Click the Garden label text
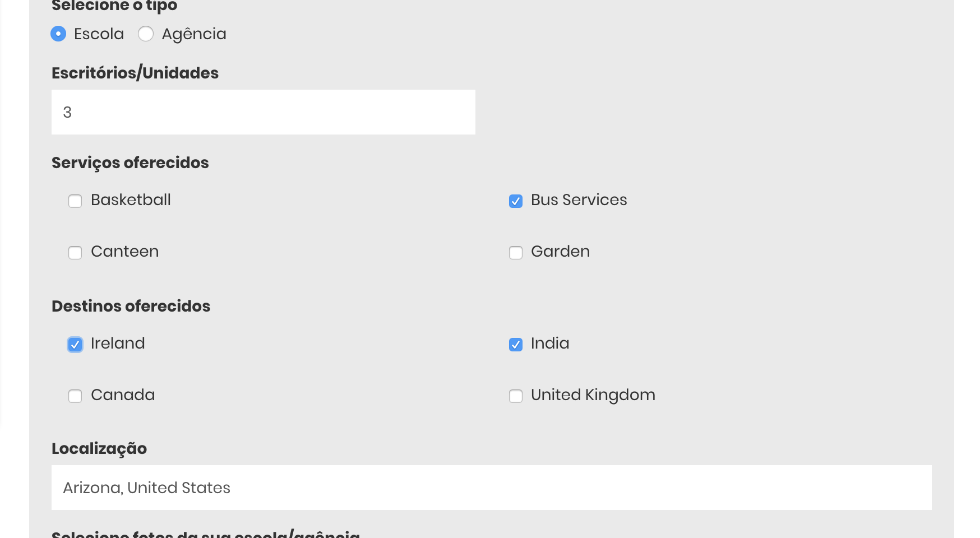 561,251
